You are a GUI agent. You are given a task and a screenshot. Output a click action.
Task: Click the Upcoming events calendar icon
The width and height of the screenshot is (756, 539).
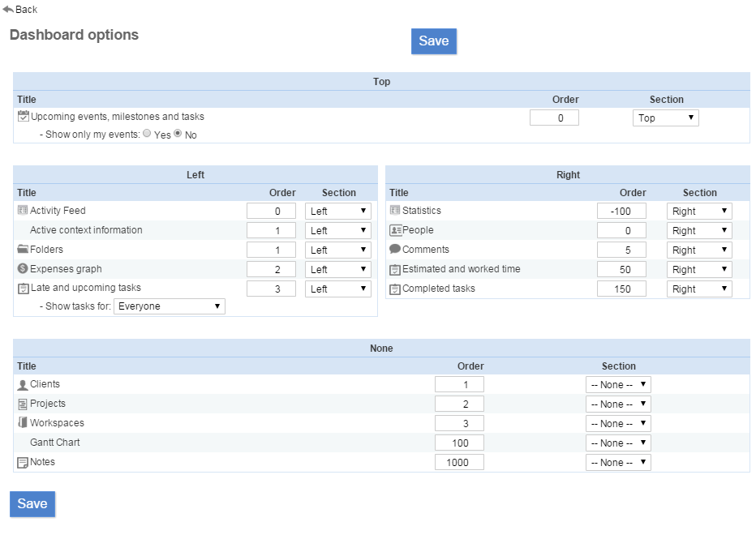23,117
